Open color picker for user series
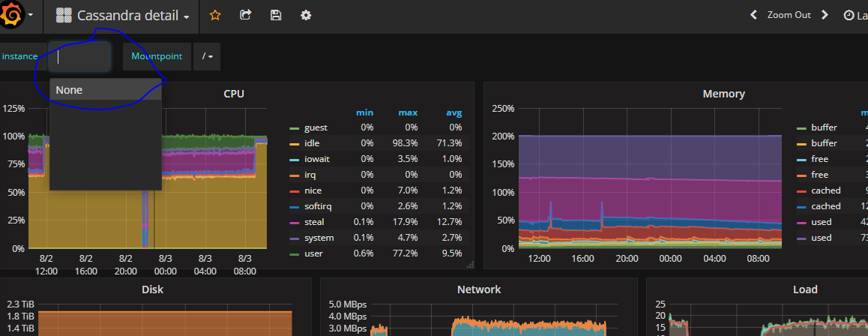 click(x=295, y=254)
